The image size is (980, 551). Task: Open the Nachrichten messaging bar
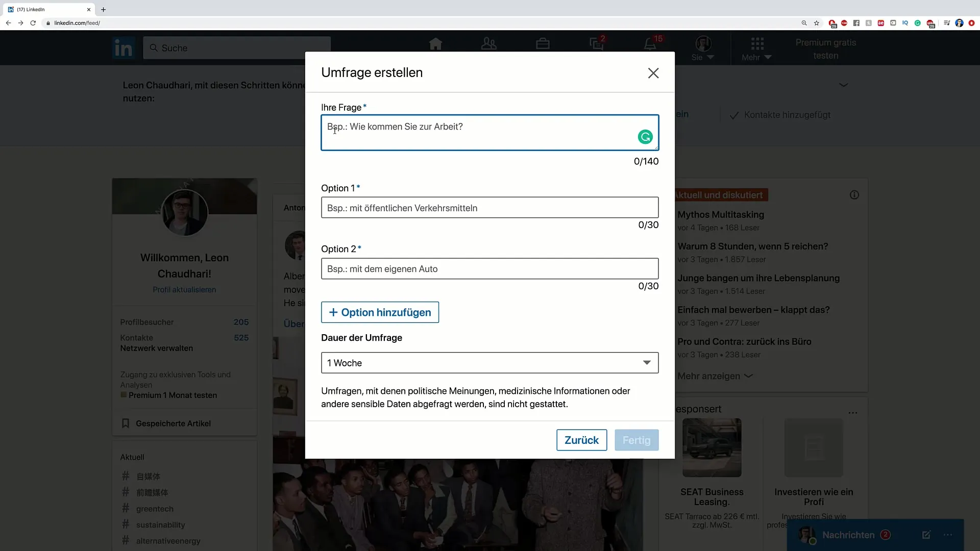pos(849,535)
